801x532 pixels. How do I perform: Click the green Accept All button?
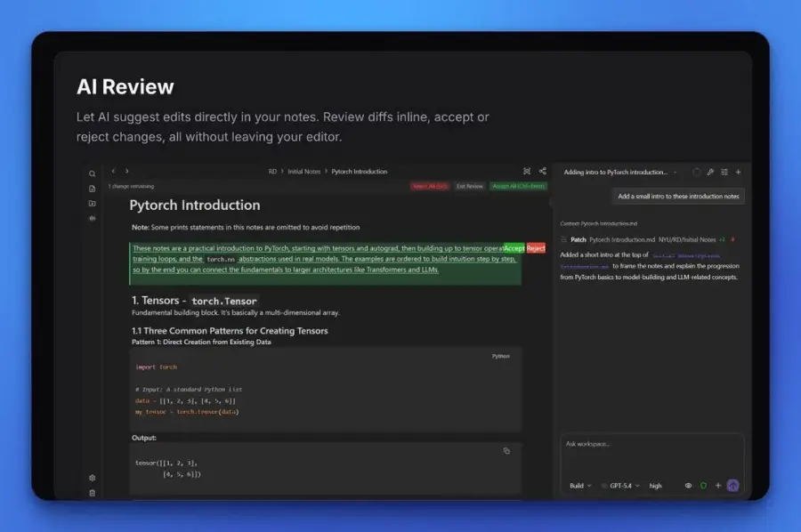519,186
